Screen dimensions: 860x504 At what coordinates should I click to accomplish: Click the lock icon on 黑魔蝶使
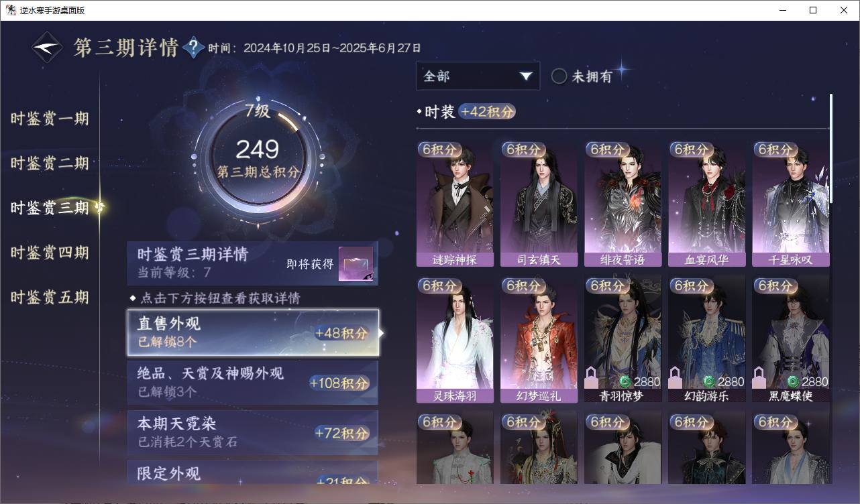760,377
